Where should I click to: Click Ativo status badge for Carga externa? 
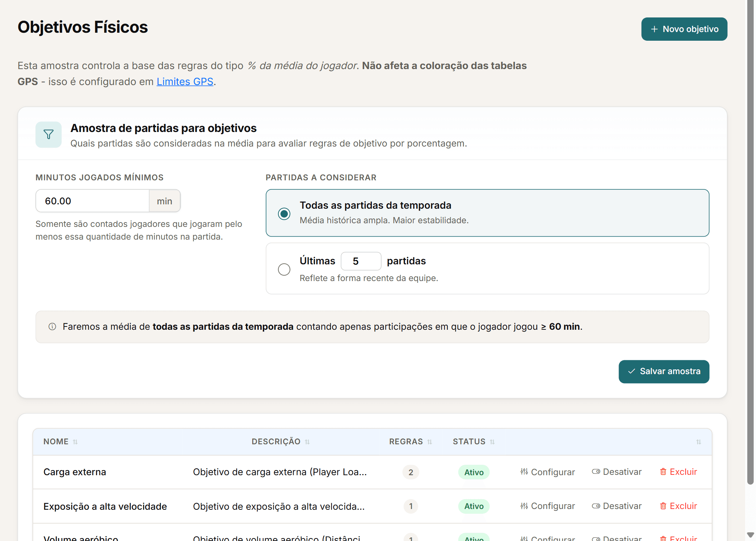(x=474, y=472)
